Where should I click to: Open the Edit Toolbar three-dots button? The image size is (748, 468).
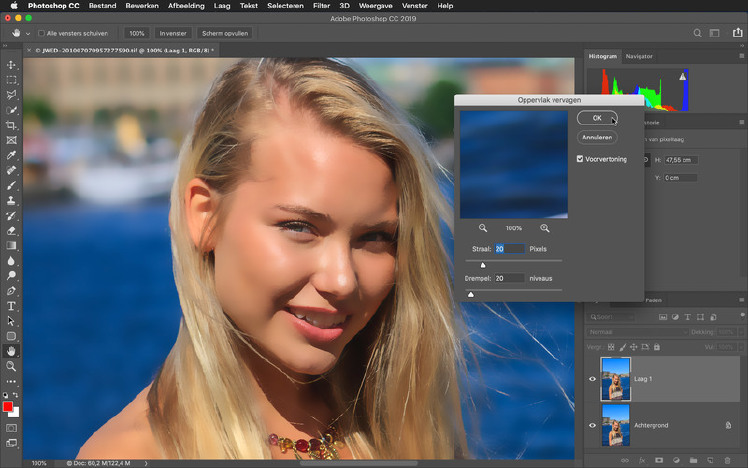coord(11,381)
